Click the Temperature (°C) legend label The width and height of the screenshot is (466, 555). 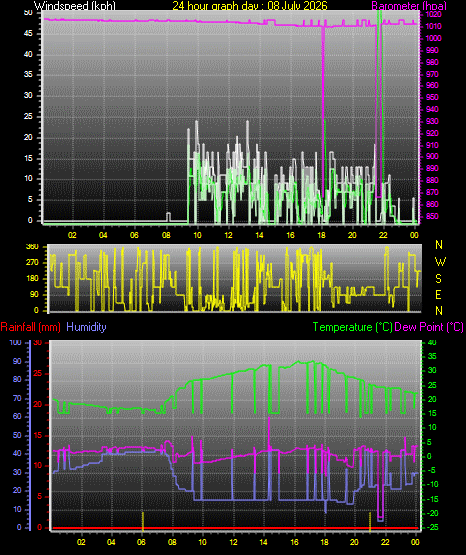click(352, 327)
